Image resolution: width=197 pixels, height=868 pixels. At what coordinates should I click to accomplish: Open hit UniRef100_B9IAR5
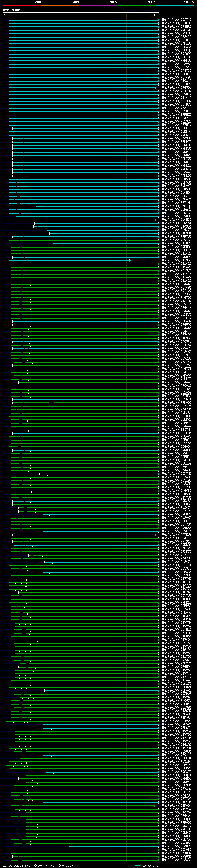tap(177, 54)
